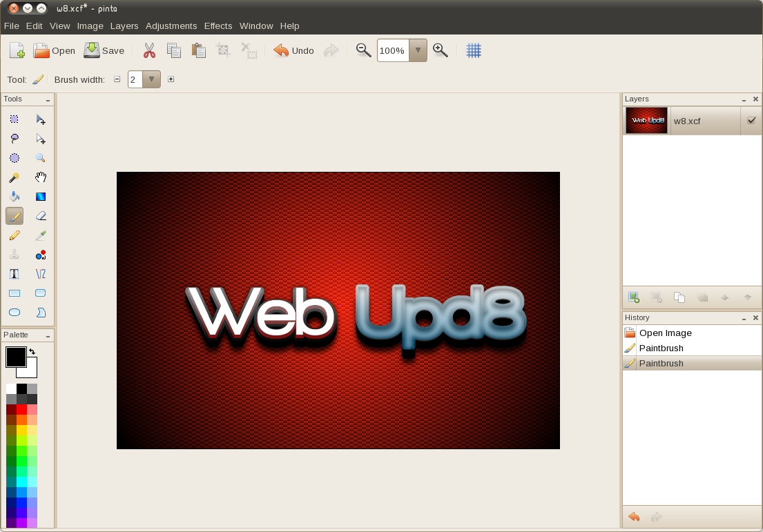Screen dimensions: 763x532
Task: Open the brush width dropdown
Action: pyautogui.click(x=151, y=79)
